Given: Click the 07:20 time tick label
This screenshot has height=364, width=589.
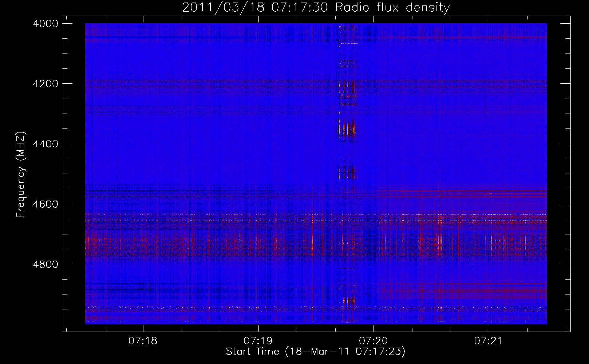Looking at the screenshot, I should 373,341.
